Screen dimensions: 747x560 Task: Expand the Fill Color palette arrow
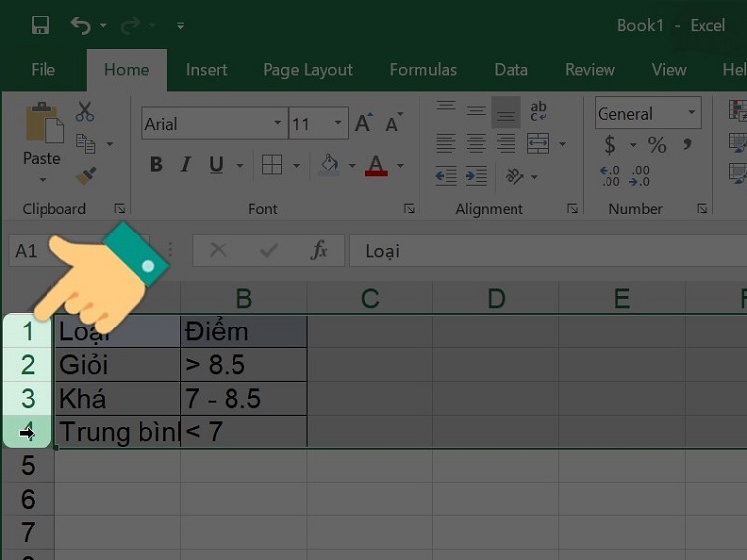352,166
